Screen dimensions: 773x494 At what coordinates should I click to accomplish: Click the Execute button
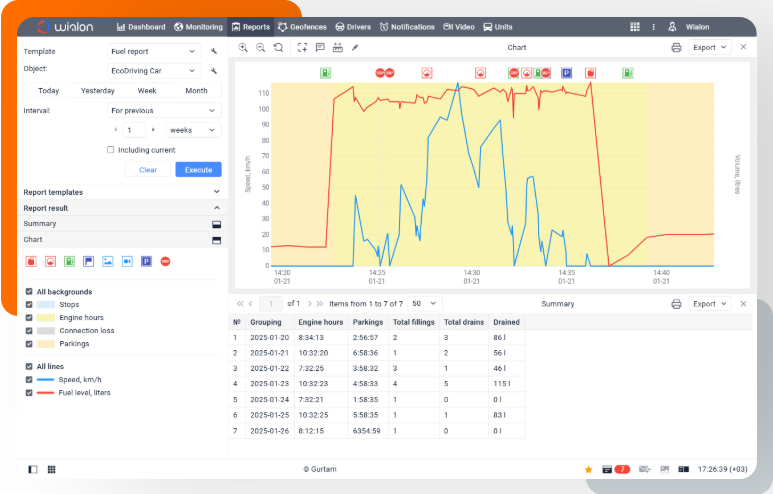coord(198,170)
